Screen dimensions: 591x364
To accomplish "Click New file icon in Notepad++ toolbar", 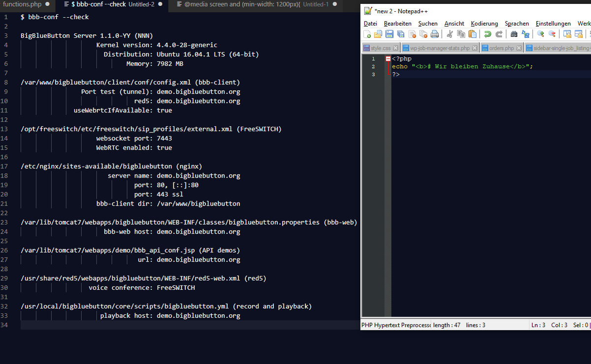I will 367,34.
